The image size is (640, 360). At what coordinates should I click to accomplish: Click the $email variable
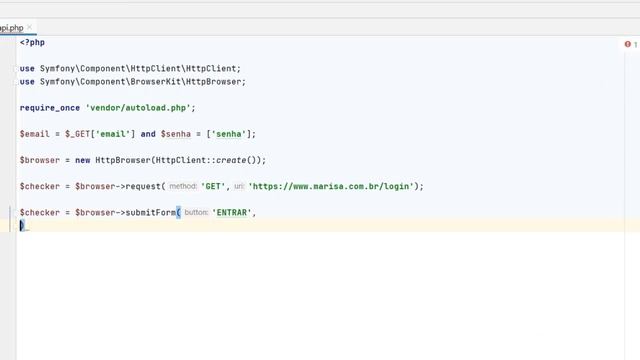35,134
